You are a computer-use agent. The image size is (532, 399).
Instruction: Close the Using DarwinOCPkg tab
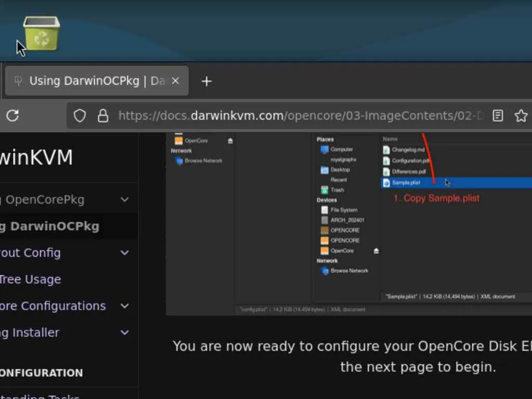click(175, 81)
